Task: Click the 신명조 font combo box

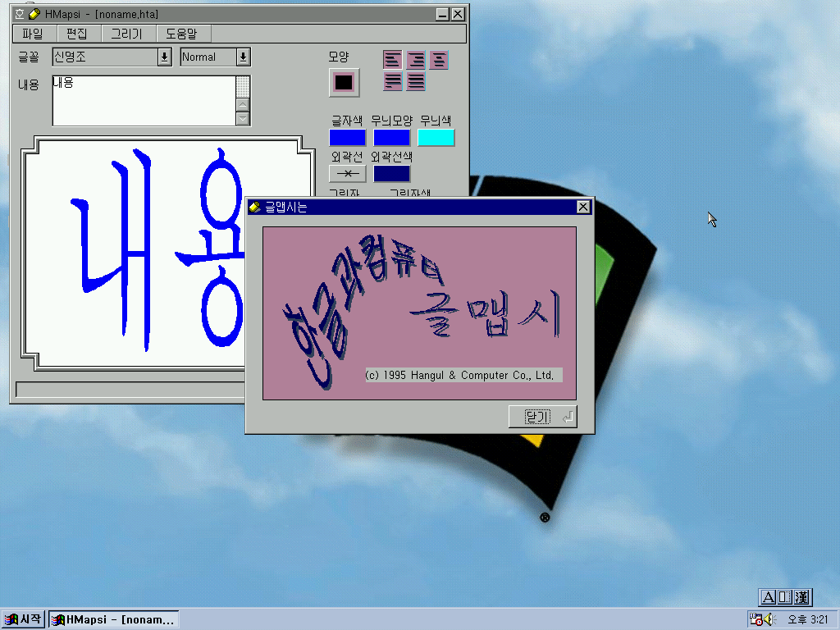Action: click(x=112, y=57)
